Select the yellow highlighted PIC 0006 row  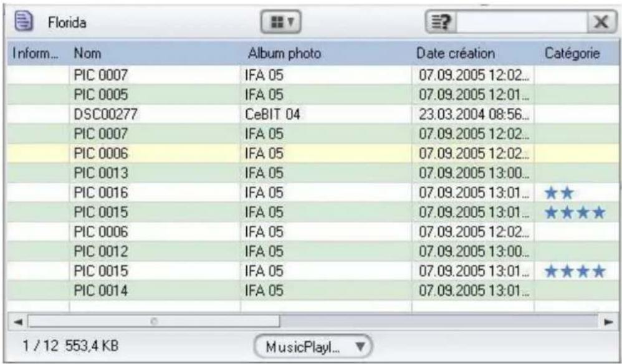313,153
